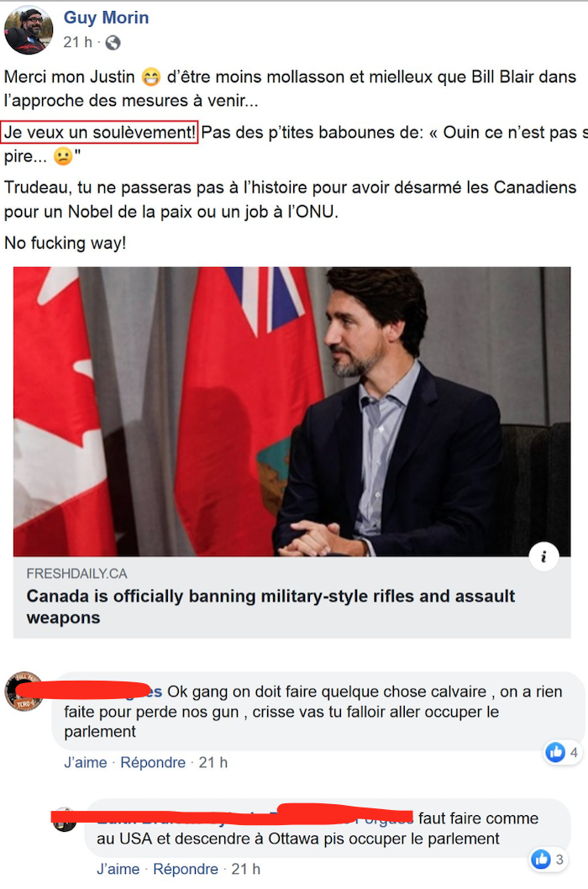The height and width of the screenshot is (889, 588).
Task: Click the 21 h post timestamp
Action: (x=77, y=42)
